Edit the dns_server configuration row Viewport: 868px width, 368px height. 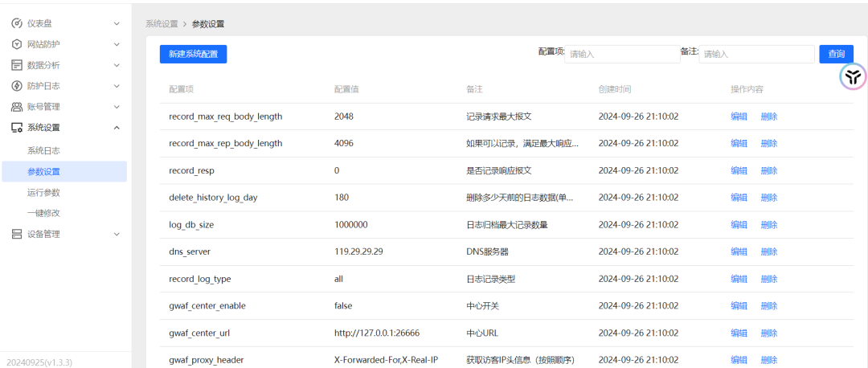(x=739, y=251)
